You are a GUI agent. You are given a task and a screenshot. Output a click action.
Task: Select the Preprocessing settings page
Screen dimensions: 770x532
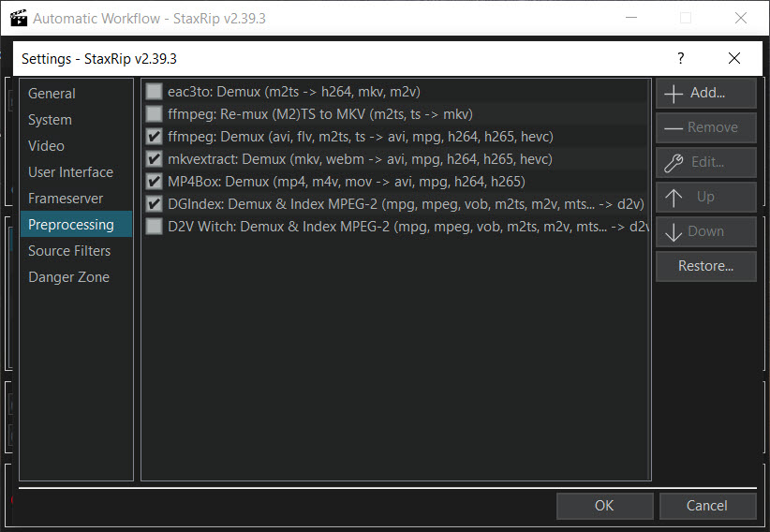(x=76, y=225)
